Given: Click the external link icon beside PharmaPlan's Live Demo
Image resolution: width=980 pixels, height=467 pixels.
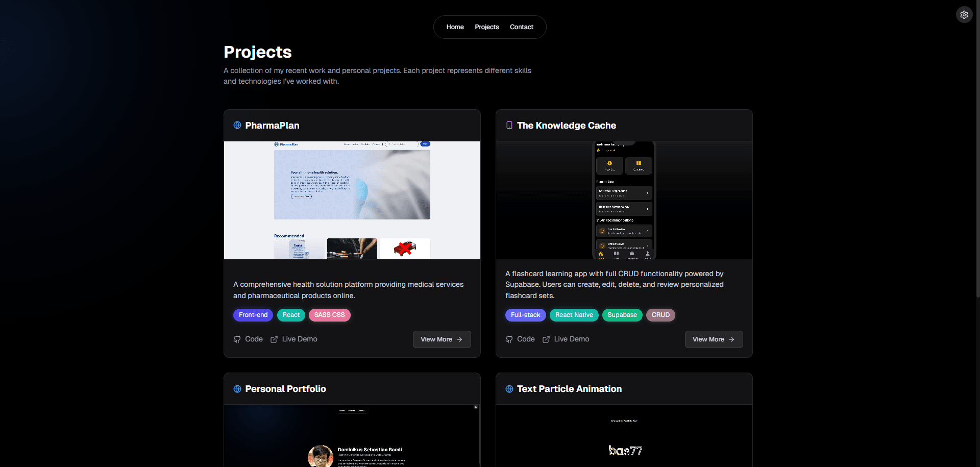Looking at the screenshot, I should coord(274,339).
